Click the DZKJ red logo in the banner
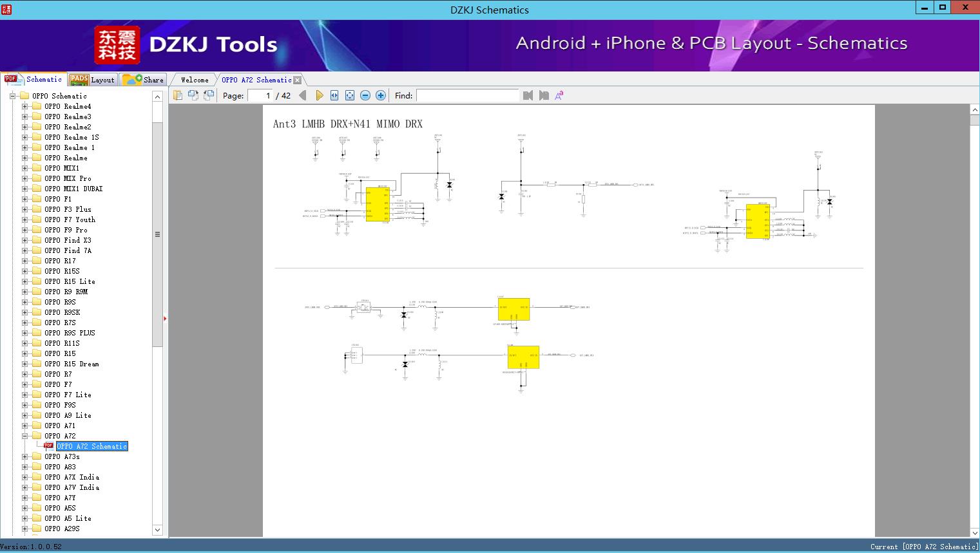 pos(117,45)
